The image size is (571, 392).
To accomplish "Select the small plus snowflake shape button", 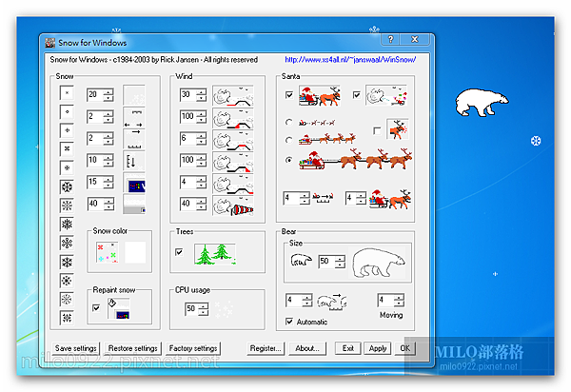I will click(x=67, y=130).
